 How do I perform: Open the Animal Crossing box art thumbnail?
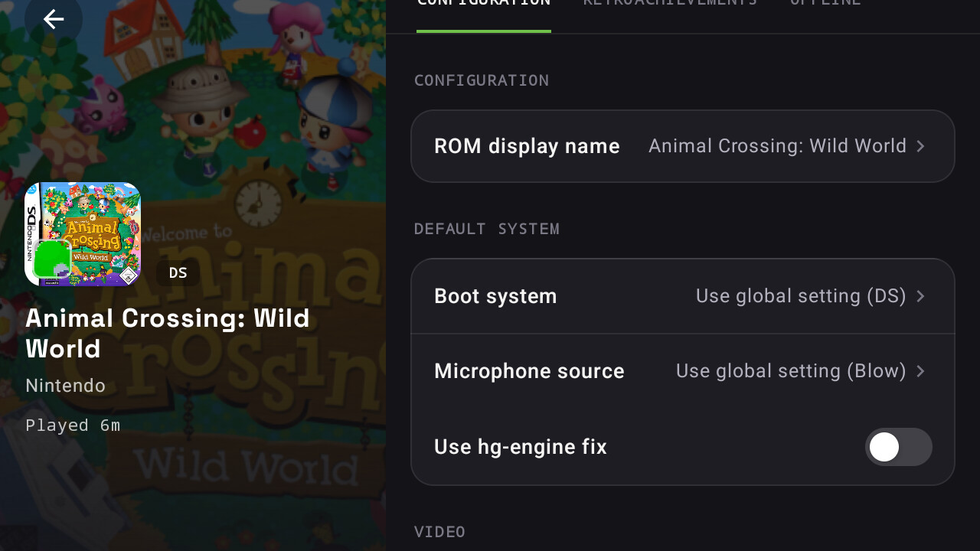point(83,234)
